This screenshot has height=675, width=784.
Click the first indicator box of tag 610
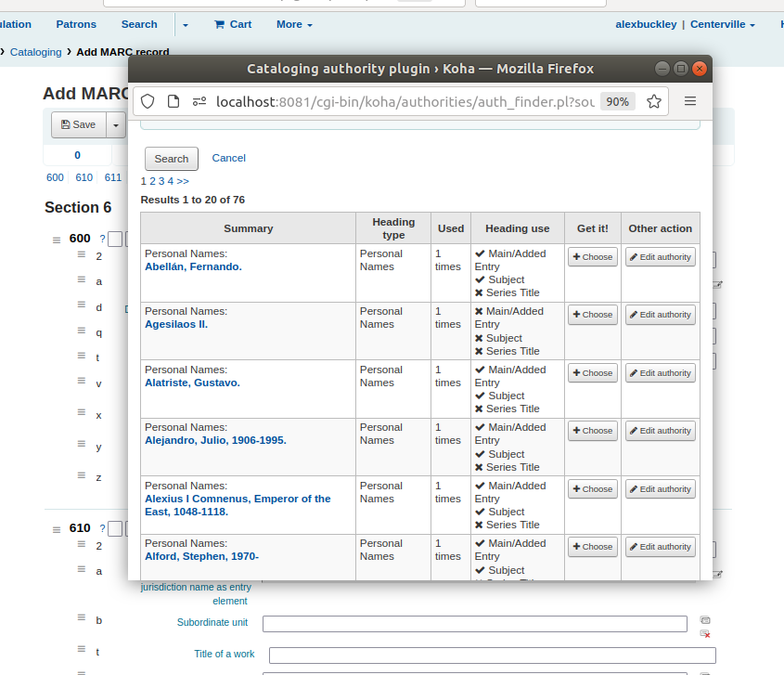(x=115, y=529)
